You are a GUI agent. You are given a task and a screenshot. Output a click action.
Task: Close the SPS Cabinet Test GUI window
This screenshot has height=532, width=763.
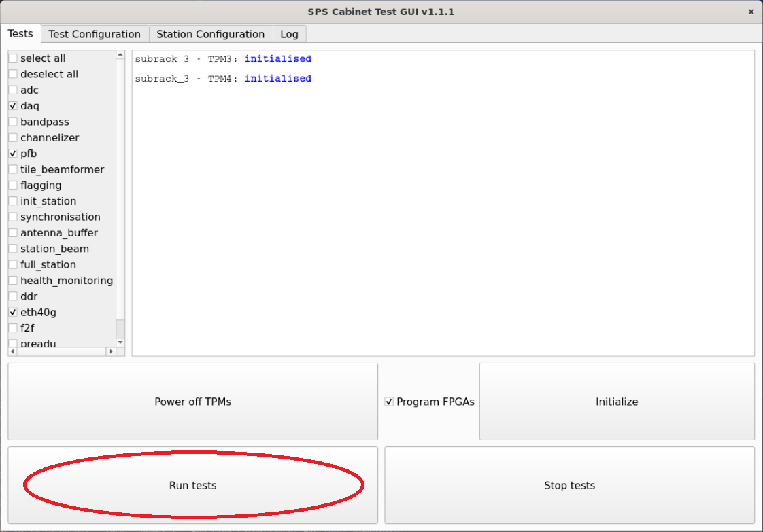click(751, 12)
